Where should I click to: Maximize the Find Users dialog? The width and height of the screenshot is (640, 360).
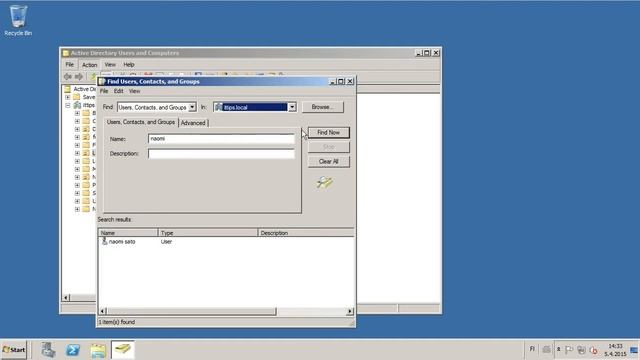(341, 81)
